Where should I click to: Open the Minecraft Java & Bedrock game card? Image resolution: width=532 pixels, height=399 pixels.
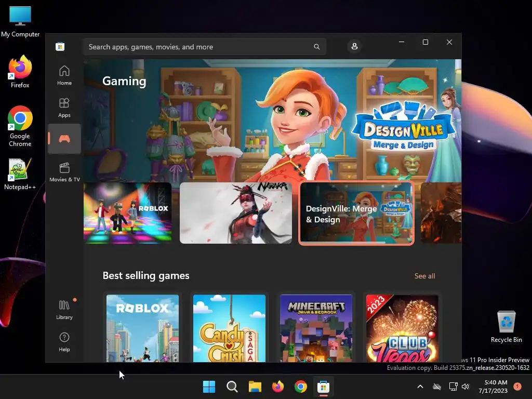[x=316, y=328]
